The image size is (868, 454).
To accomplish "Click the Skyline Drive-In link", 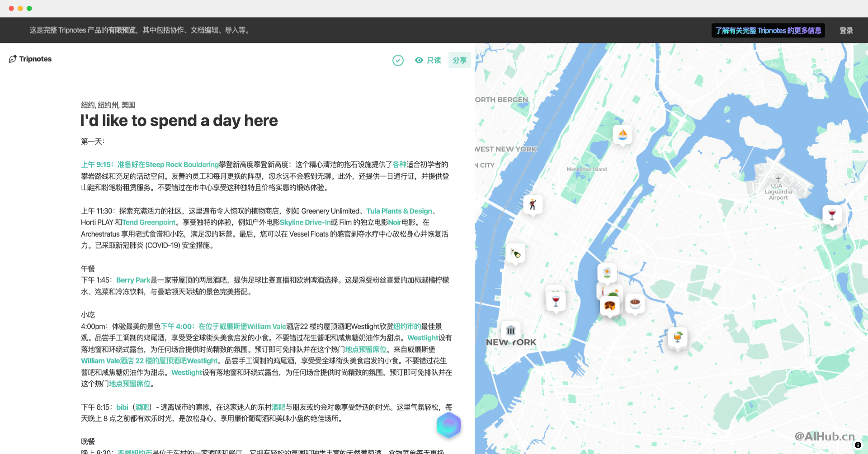I will 305,222.
